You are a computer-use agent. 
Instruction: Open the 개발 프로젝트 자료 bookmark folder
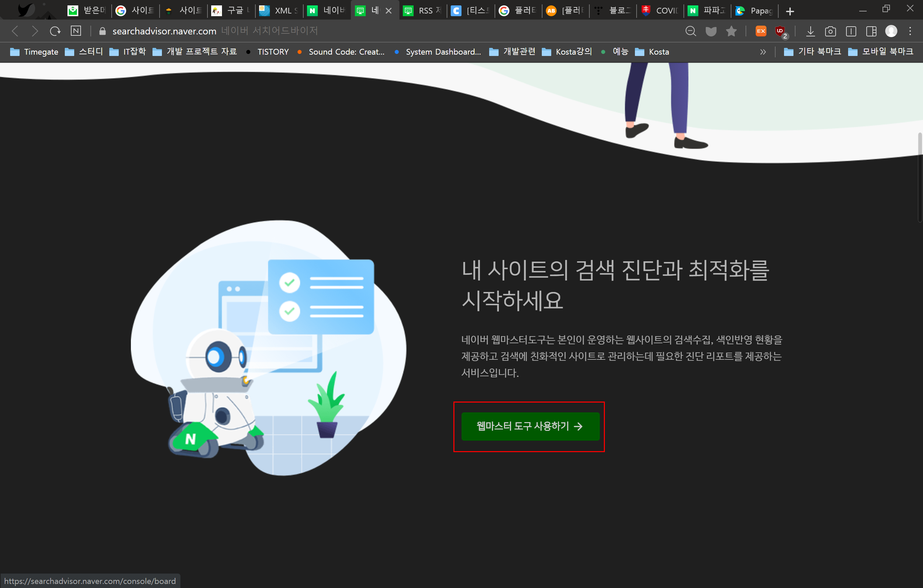click(195, 52)
